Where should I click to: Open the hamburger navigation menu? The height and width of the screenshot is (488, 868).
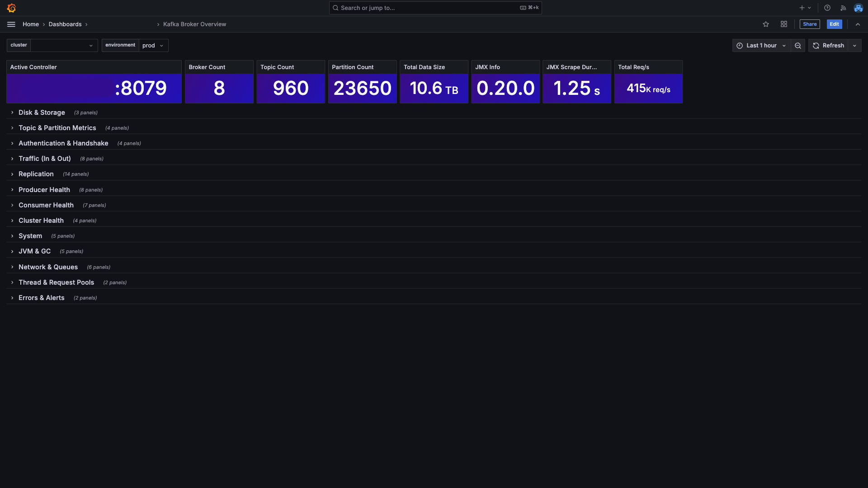pyautogui.click(x=11, y=24)
